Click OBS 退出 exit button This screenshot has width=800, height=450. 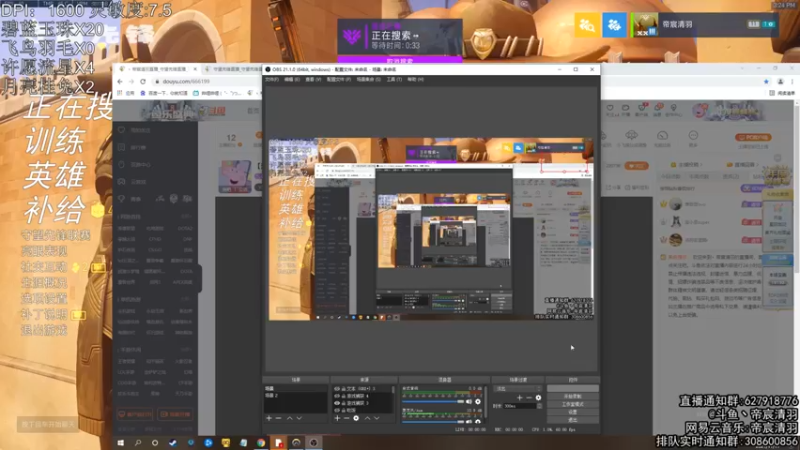(x=572, y=419)
